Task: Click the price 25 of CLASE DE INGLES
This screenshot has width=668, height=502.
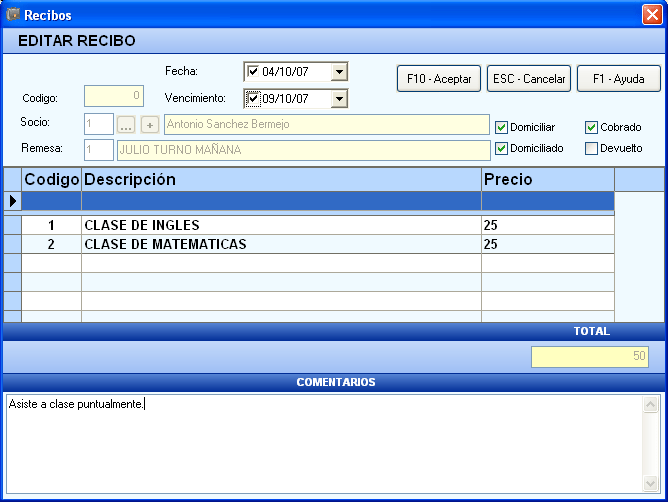Action: [x=548, y=225]
